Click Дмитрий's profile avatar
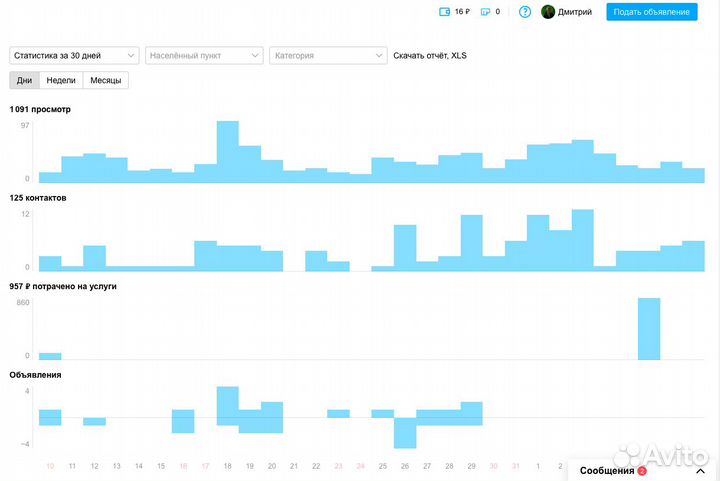Viewport: 720px width, 481px height. (x=548, y=12)
